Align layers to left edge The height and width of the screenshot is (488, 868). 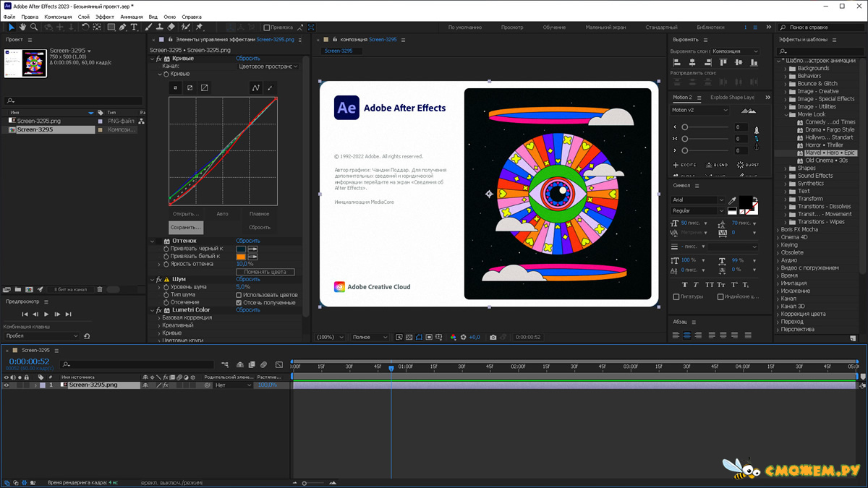(677, 63)
